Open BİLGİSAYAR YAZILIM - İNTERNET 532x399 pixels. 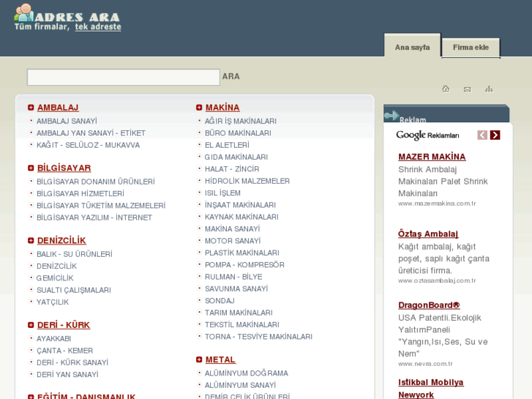click(x=94, y=217)
